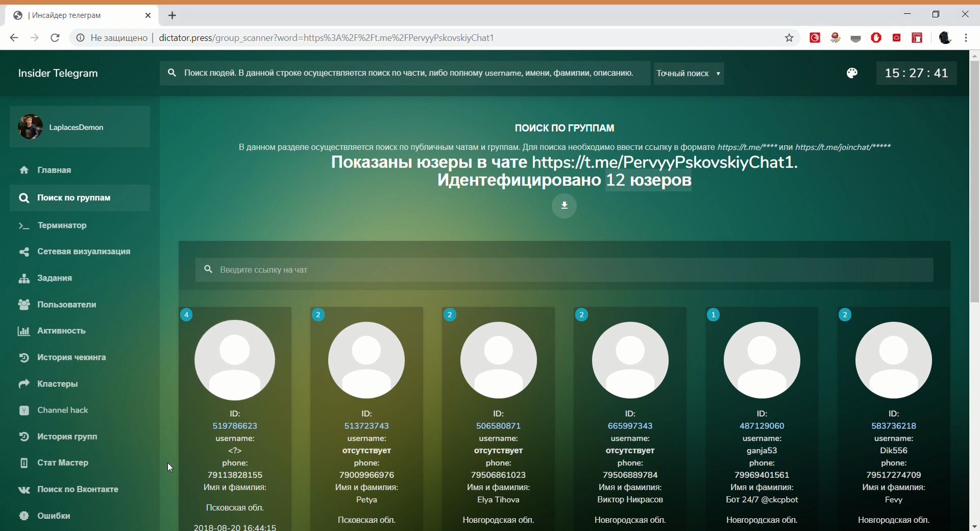This screenshot has width=980, height=531.
Task: Click the Пользователи people icon
Action: click(24, 305)
